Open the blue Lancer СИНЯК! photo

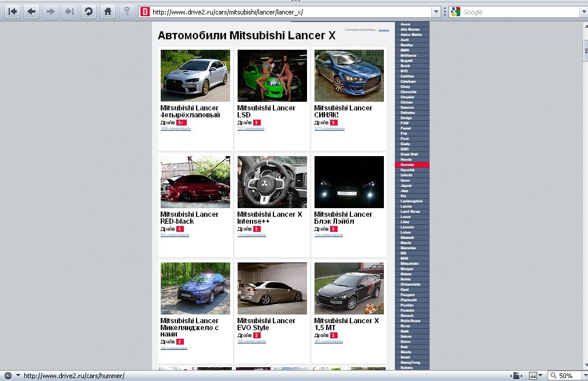tap(349, 75)
